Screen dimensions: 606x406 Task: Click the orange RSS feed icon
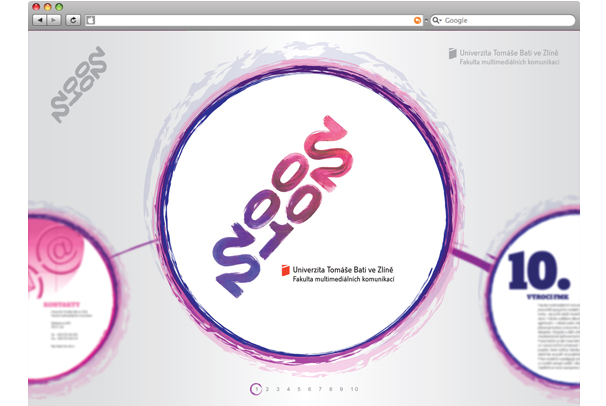point(417,20)
